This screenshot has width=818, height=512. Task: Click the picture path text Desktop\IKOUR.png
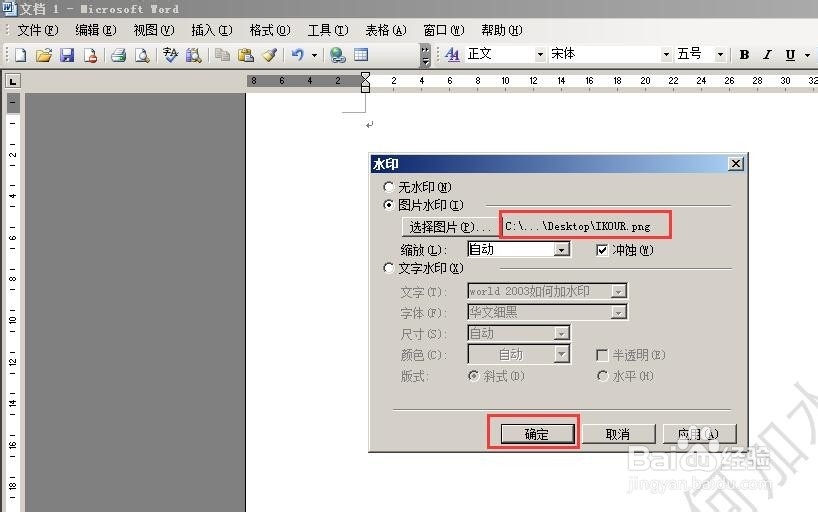578,227
